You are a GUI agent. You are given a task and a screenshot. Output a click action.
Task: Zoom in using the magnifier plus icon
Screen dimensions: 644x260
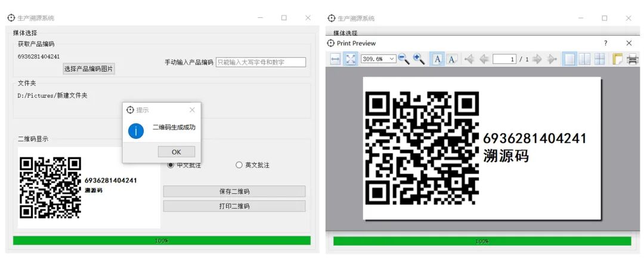point(419,59)
